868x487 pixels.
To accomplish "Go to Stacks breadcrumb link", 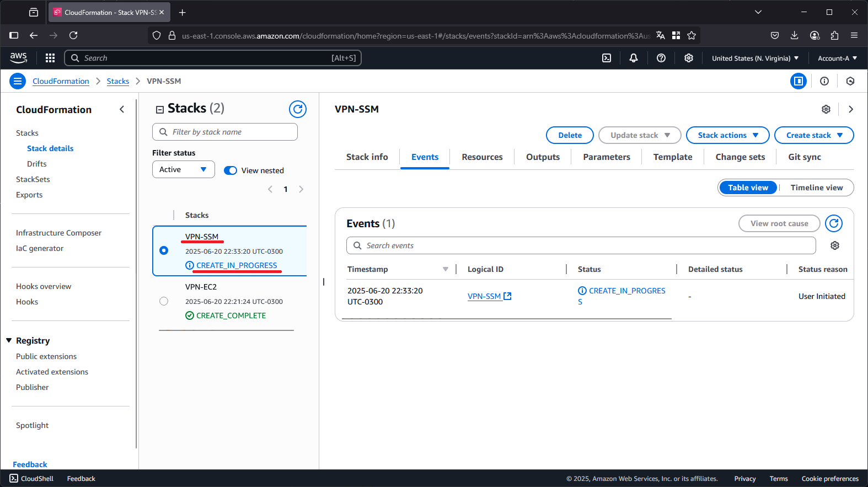I will click(x=118, y=81).
